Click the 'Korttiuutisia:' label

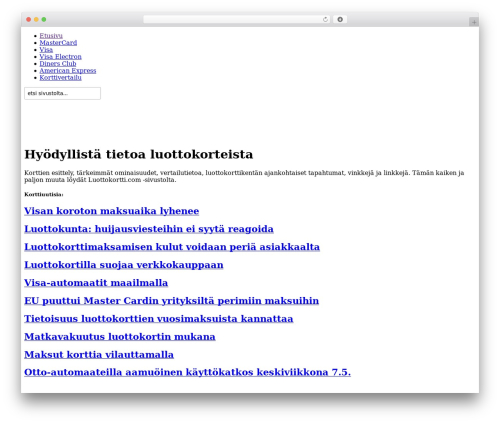(x=44, y=195)
